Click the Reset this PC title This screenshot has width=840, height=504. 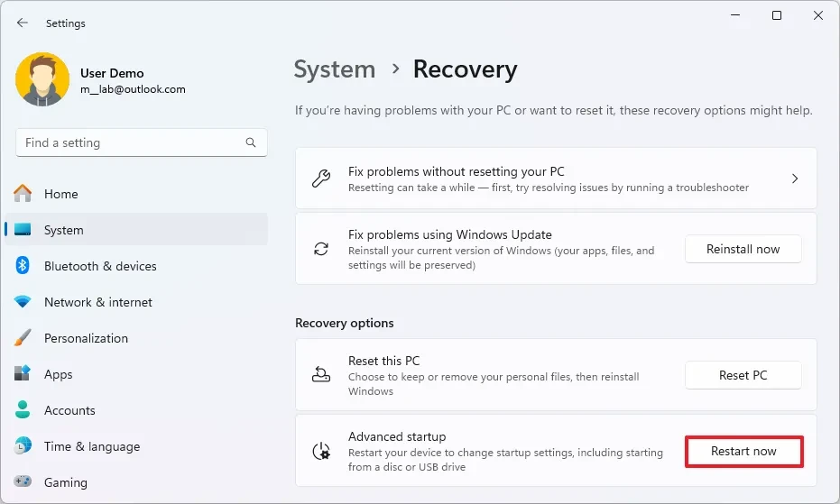click(384, 361)
